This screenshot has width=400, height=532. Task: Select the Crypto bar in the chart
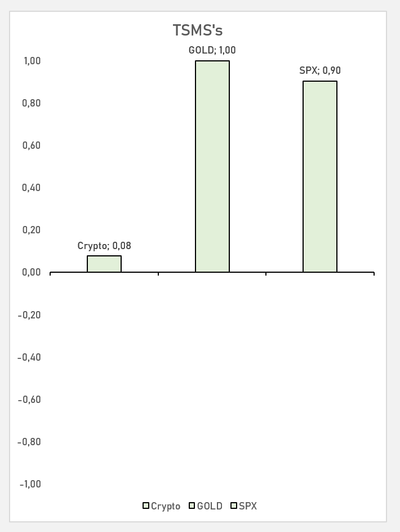[104, 264]
